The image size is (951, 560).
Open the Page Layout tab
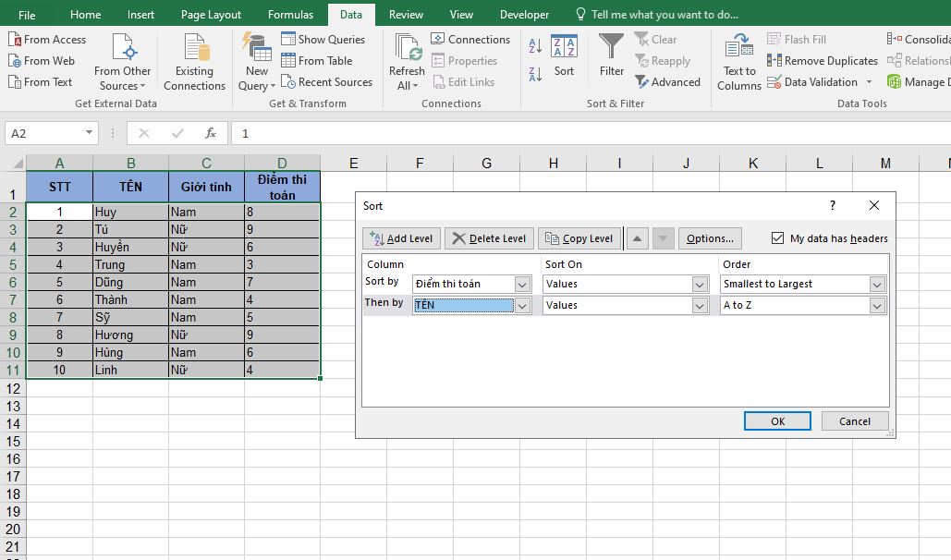click(211, 15)
